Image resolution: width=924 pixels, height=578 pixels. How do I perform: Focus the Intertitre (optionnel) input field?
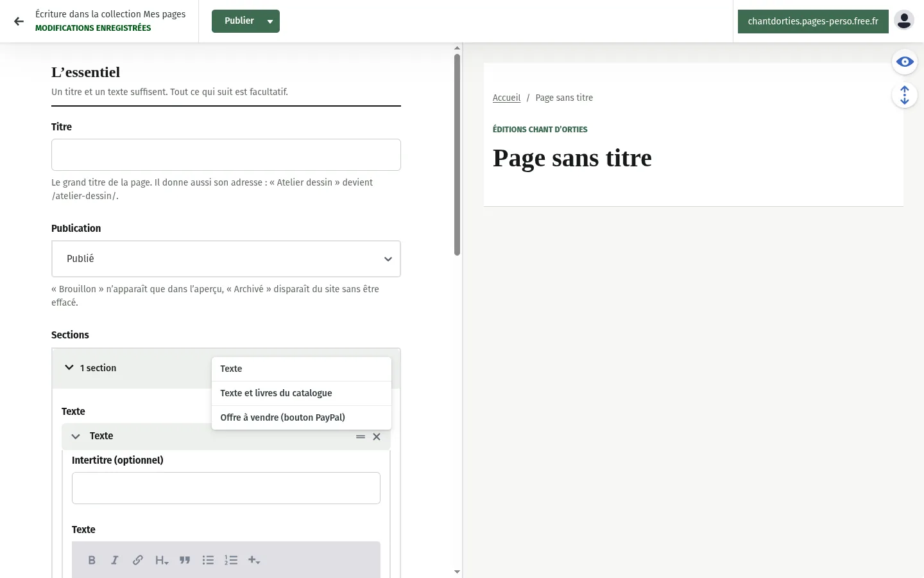click(x=226, y=488)
